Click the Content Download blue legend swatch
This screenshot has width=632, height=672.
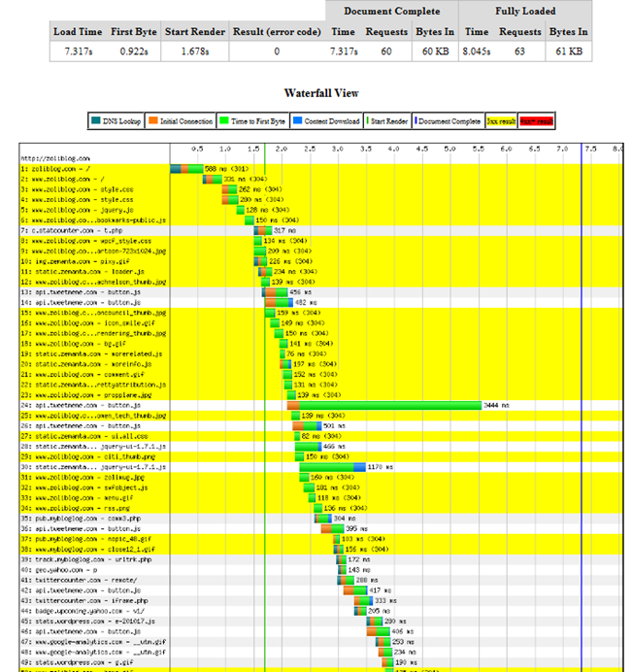point(297,120)
